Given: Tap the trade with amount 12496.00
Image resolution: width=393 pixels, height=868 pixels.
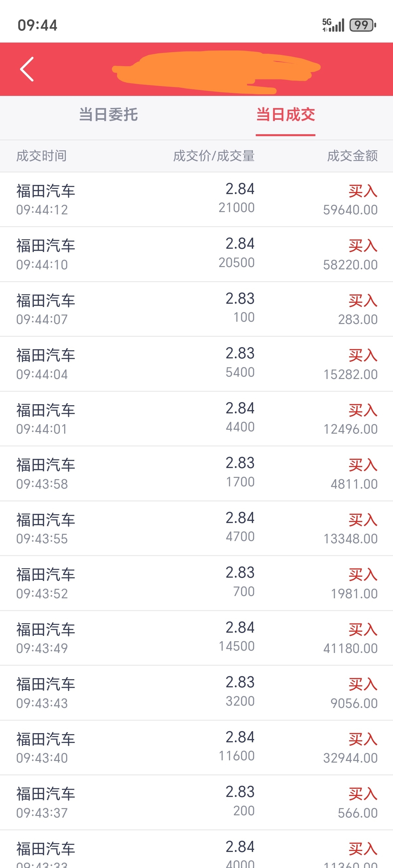Looking at the screenshot, I should pos(196,419).
